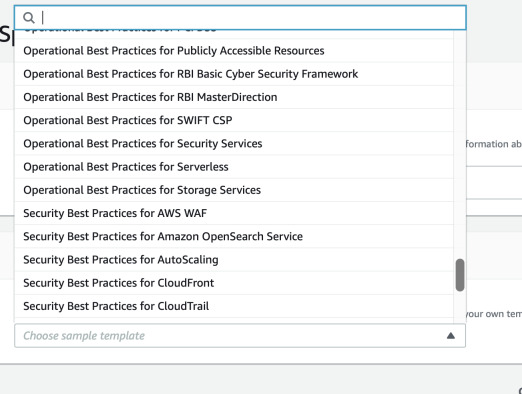The height and width of the screenshot is (394, 522).
Task: Select Operational Best Practices for Storage Services
Action: (x=234, y=190)
